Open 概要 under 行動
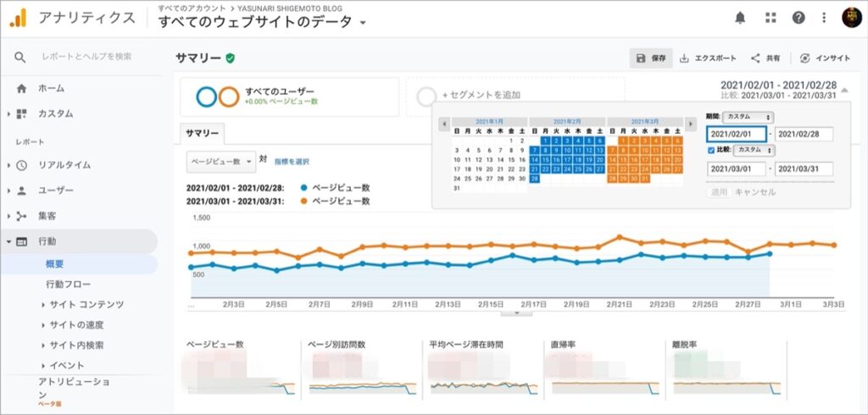Image resolution: width=868 pixels, height=415 pixels. point(55,264)
